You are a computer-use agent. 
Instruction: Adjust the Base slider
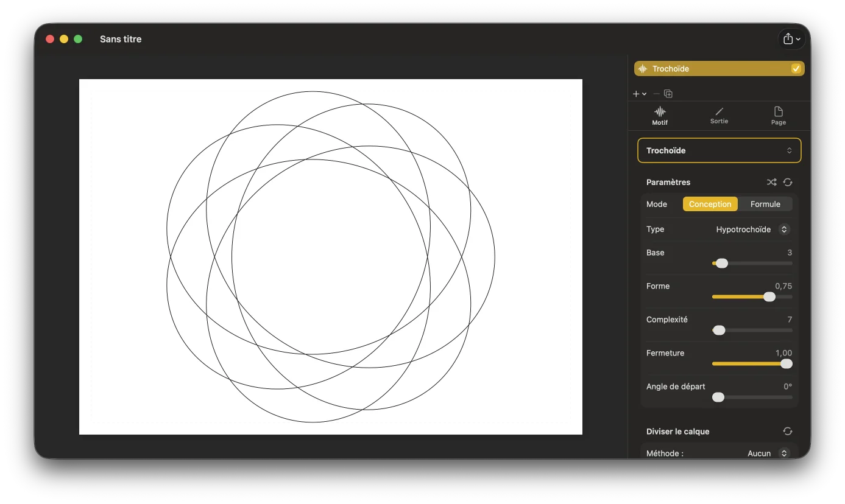[752, 264]
